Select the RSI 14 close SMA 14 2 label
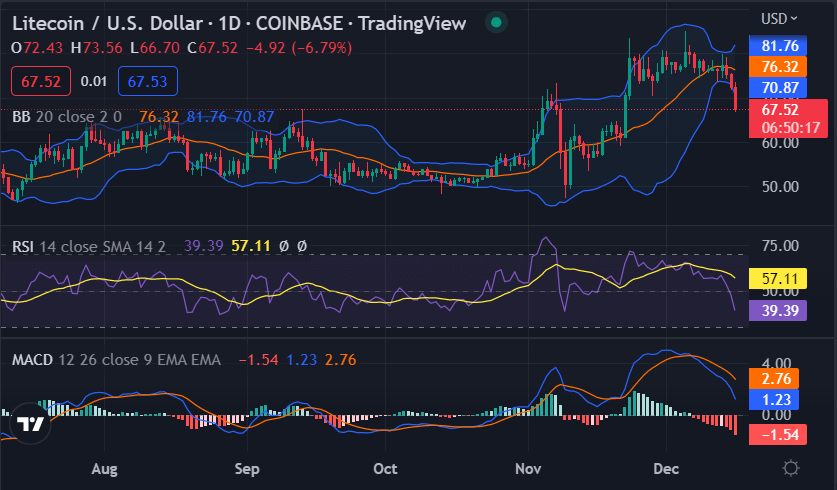The width and height of the screenshot is (837, 490). 89,247
